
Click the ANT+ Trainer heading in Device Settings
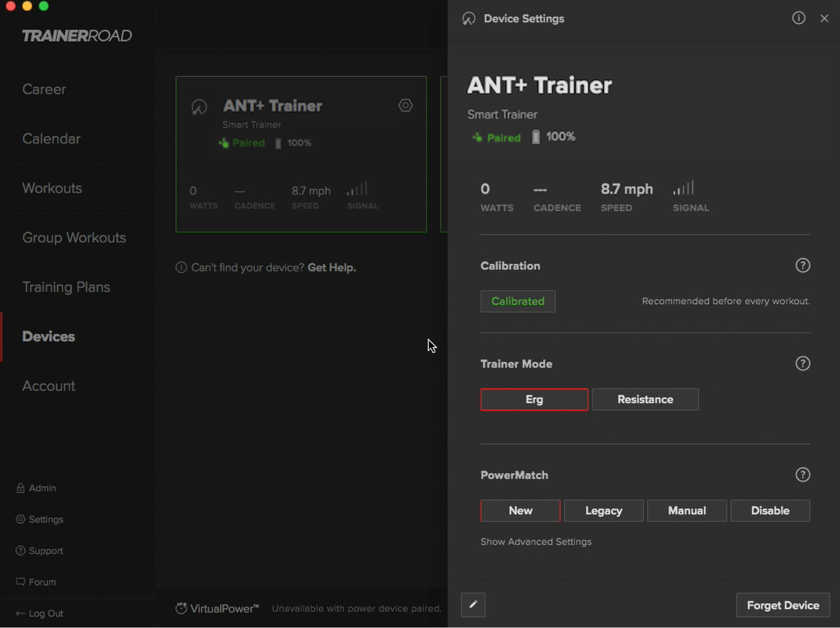(x=539, y=85)
